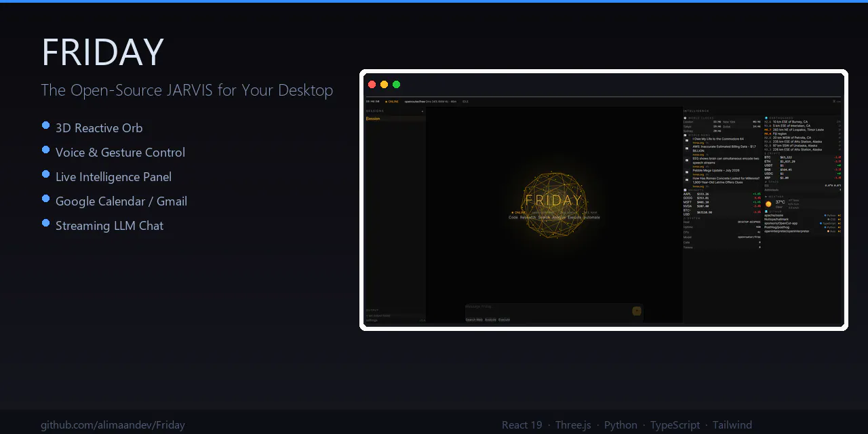Click the Tokyo row in World Clocks

click(703, 127)
